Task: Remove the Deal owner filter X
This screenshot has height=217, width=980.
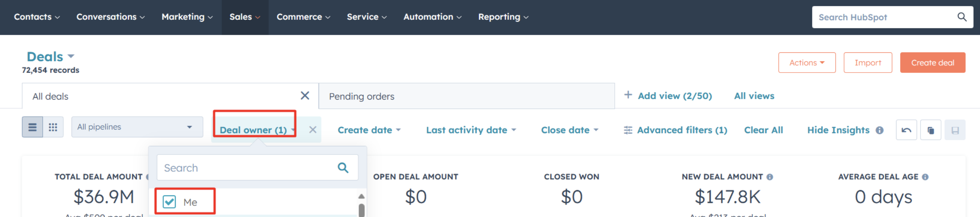Action: 313,130
